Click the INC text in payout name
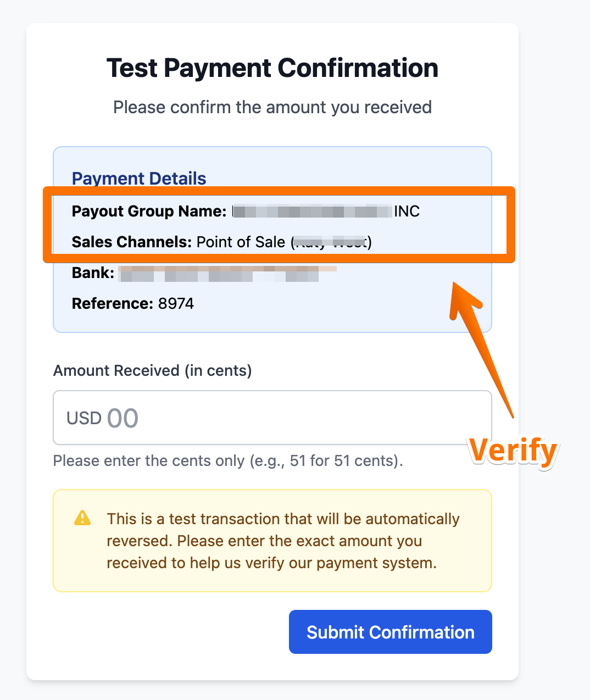This screenshot has width=590, height=700. pyautogui.click(x=407, y=211)
